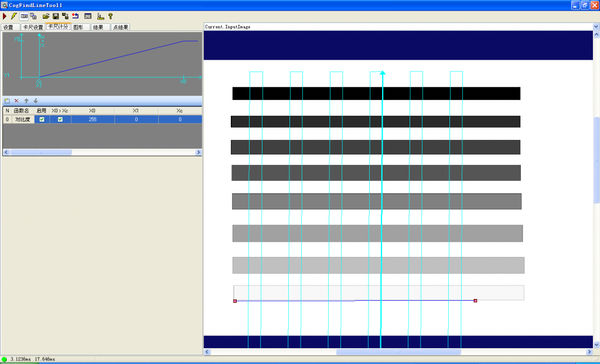Move scoring function down arrow icon
Viewport: 600px width, 364px height.
[36, 101]
